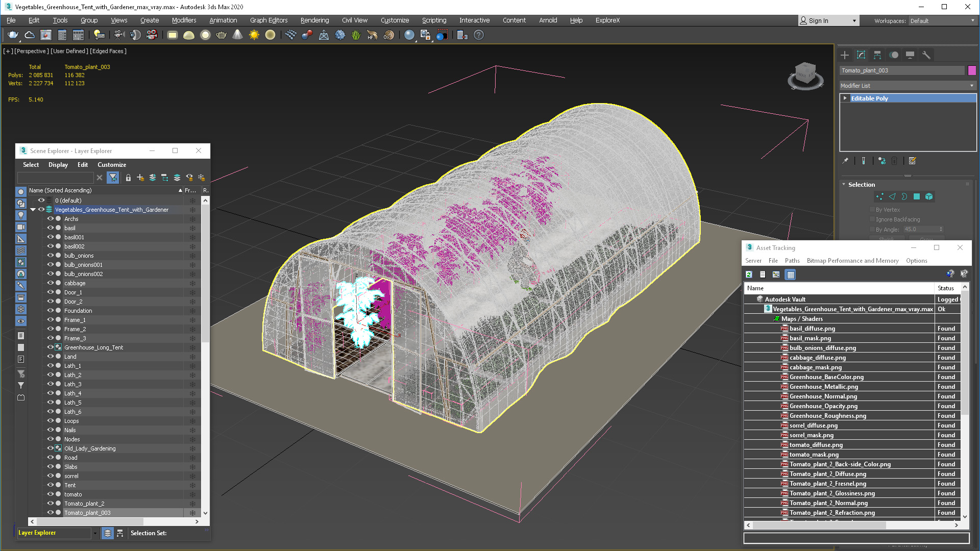Toggle the Layer Explorer filter icon
Viewport: 980px width, 551px height.
(x=114, y=177)
